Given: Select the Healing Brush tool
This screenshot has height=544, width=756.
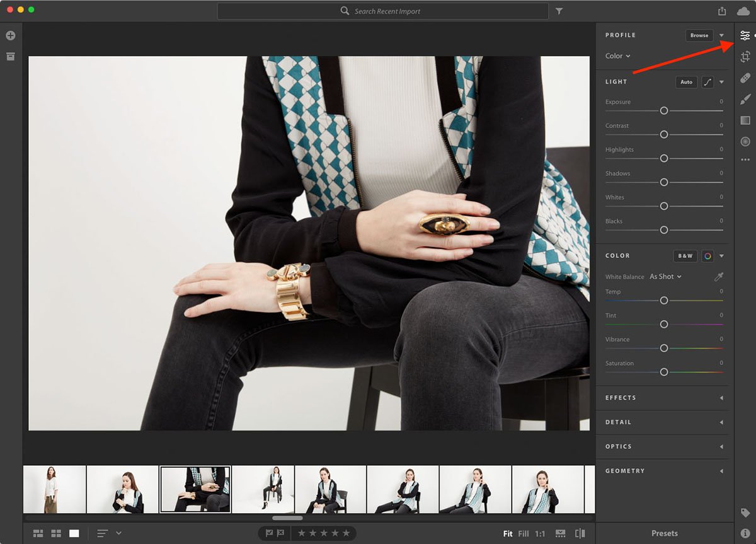Looking at the screenshot, I should point(745,78).
